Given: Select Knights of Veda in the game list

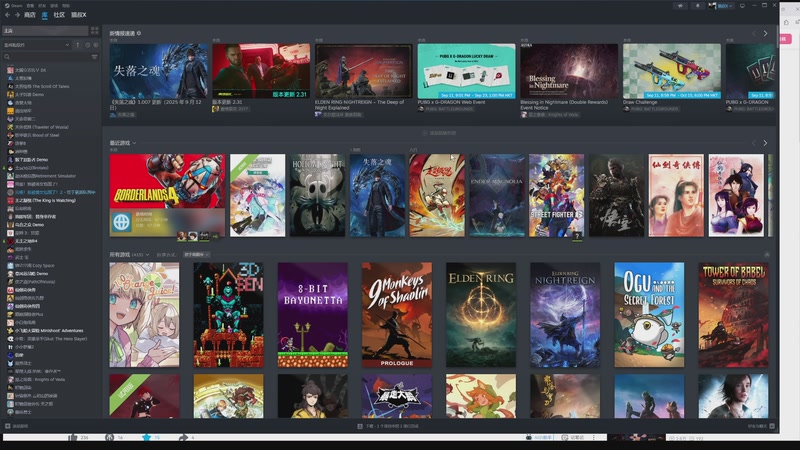Looking at the screenshot, I should (x=39, y=380).
